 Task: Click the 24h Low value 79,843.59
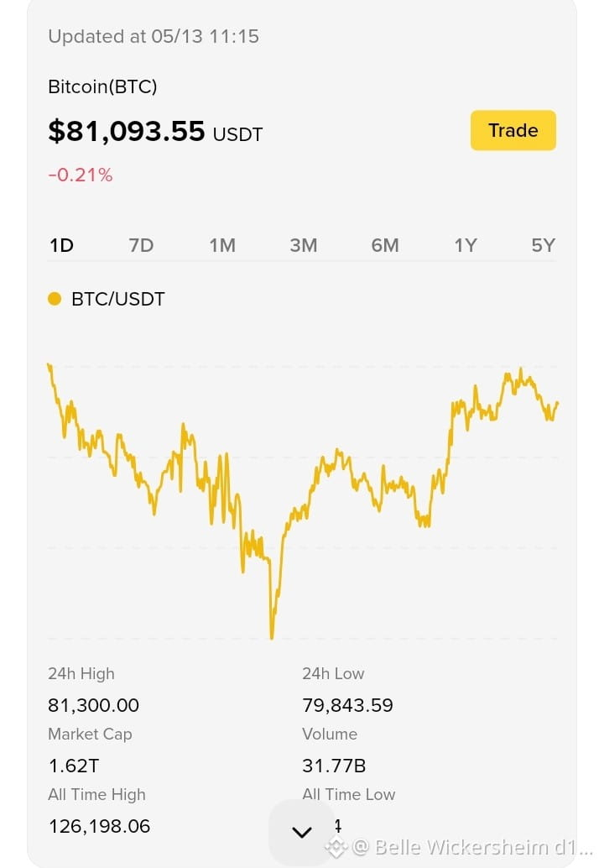347,705
